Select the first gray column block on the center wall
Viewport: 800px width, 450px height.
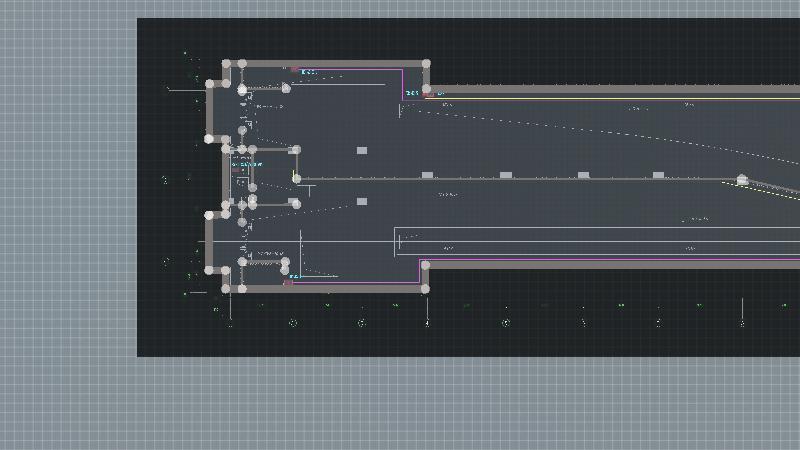(427, 175)
